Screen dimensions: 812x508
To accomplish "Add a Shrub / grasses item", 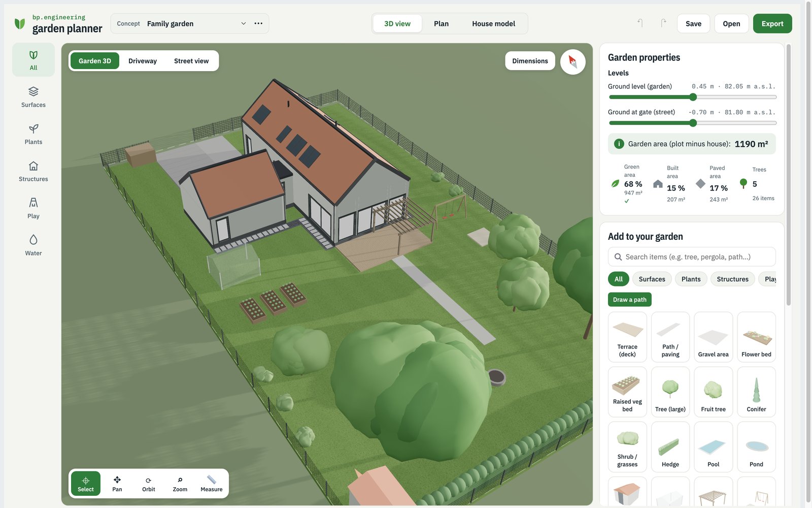I will [627, 447].
